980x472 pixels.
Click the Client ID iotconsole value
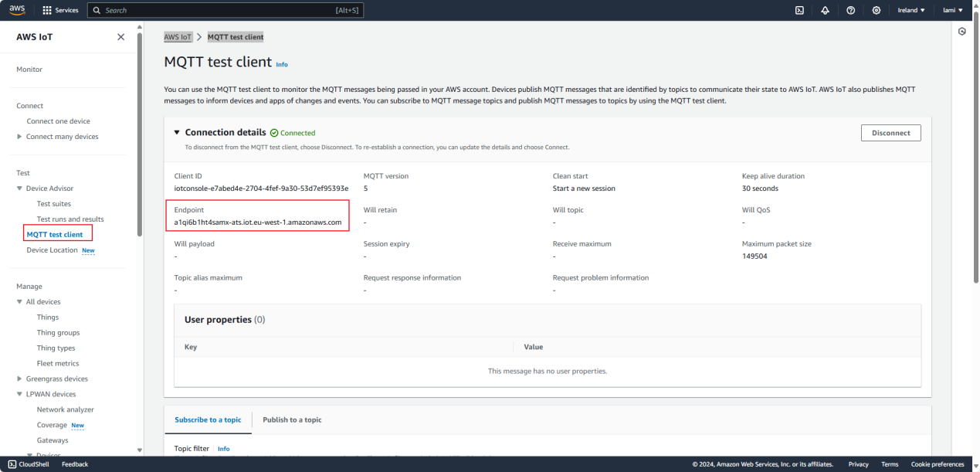coord(261,188)
